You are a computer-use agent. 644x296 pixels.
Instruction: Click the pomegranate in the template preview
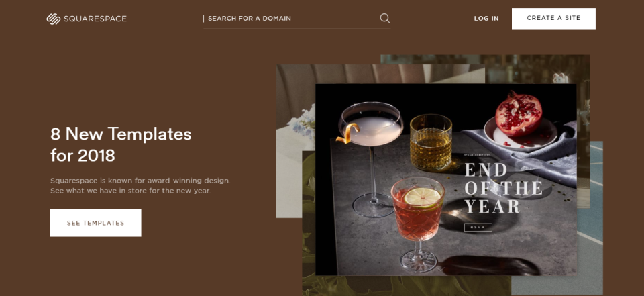click(x=519, y=113)
